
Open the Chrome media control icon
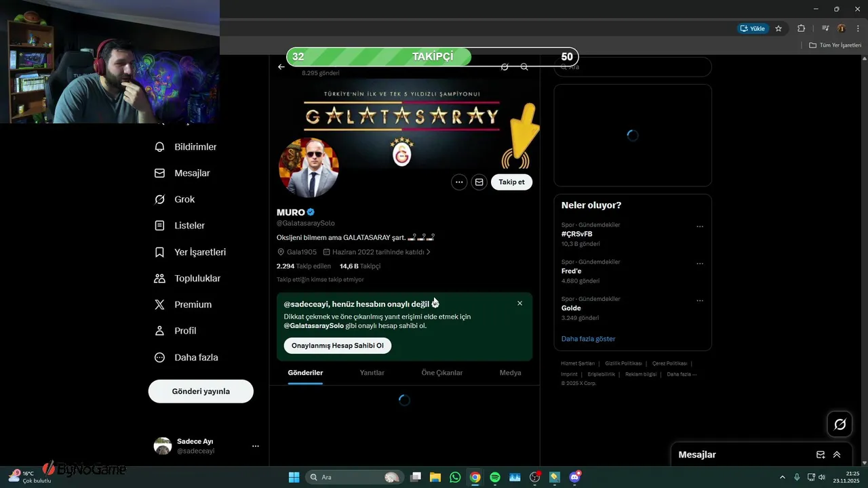coord(825,28)
